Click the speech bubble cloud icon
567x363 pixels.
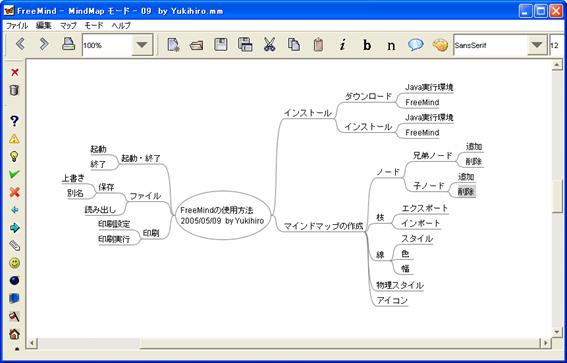[x=415, y=44]
